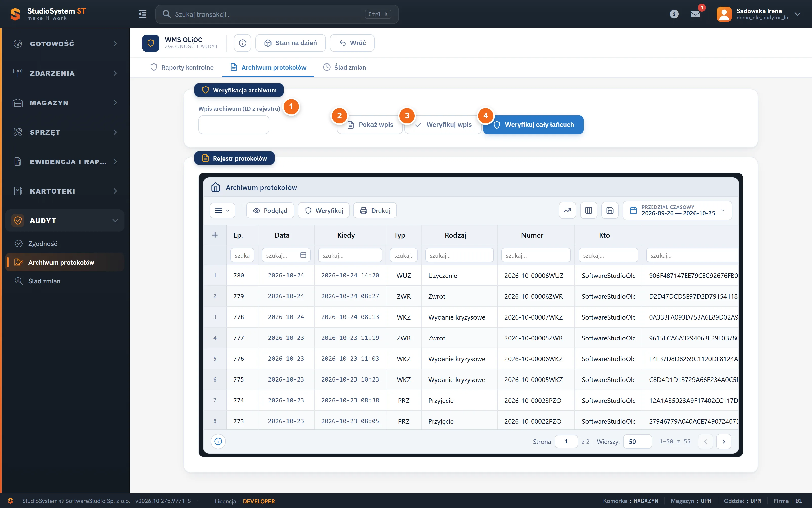Click the user avatar for Sadowska Irena
Image resolution: width=812 pixels, height=508 pixels.
pyautogui.click(x=724, y=14)
